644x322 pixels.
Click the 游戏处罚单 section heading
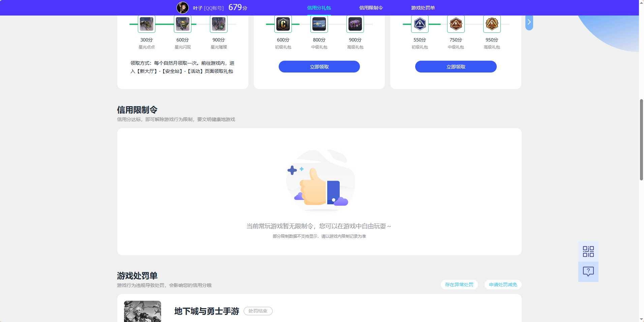(x=137, y=276)
